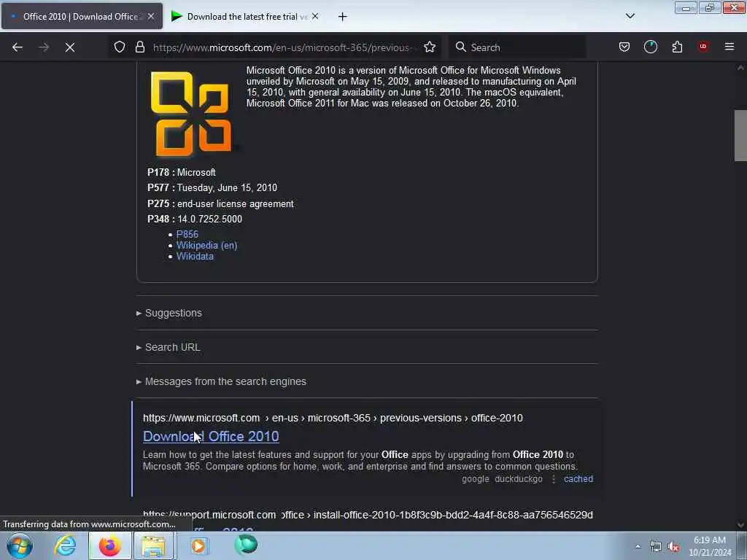Click the duckduckgo engine label
The width and height of the screenshot is (747, 560).
click(x=519, y=479)
